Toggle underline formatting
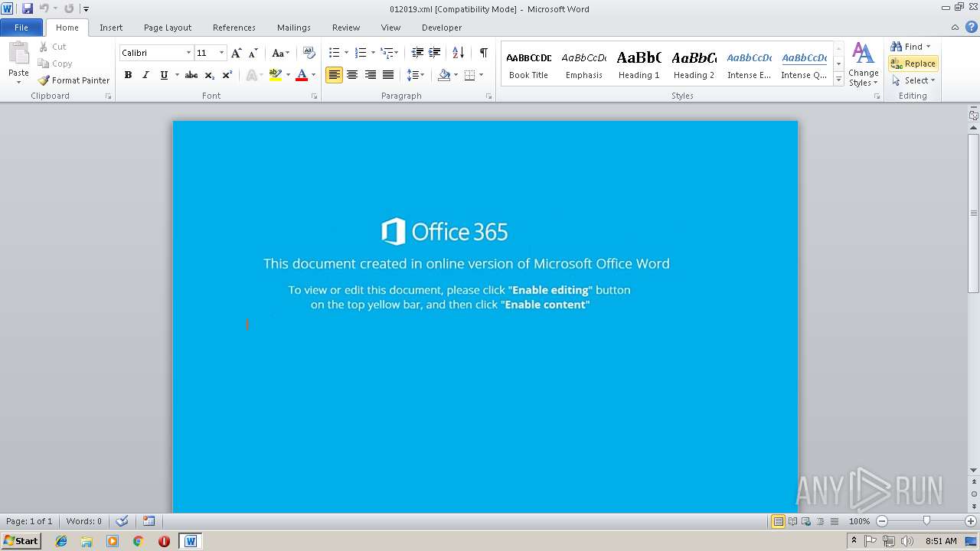The image size is (980, 551). (x=164, y=75)
